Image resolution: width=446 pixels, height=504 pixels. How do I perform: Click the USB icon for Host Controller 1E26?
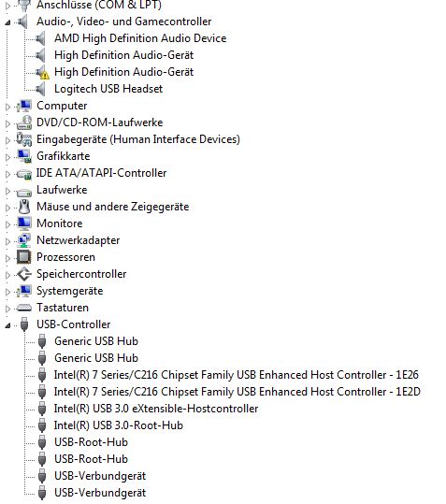[42, 375]
